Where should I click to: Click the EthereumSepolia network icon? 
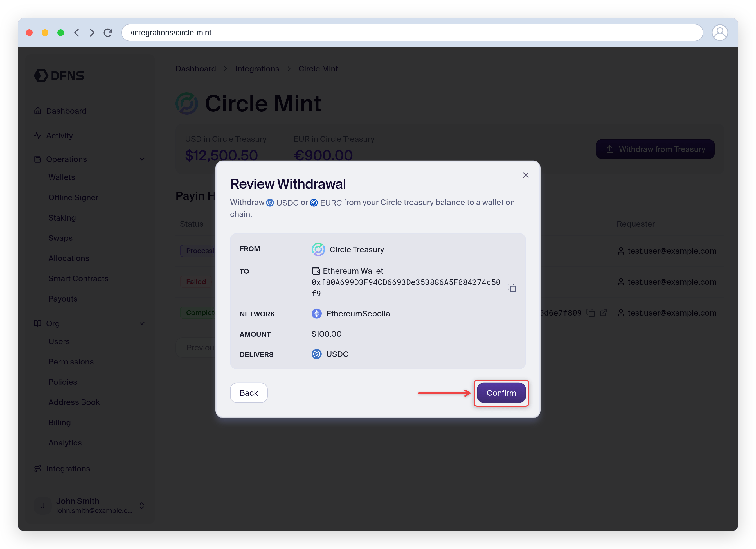coord(316,314)
